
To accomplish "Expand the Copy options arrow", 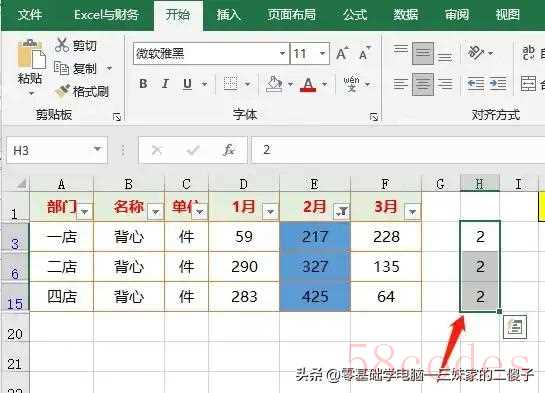I will click(x=109, y=68).
